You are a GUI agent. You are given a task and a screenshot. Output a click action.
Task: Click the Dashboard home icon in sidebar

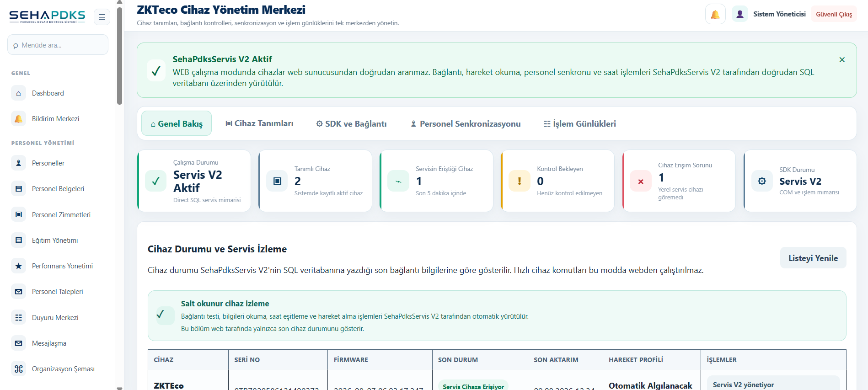click(18, 93)
